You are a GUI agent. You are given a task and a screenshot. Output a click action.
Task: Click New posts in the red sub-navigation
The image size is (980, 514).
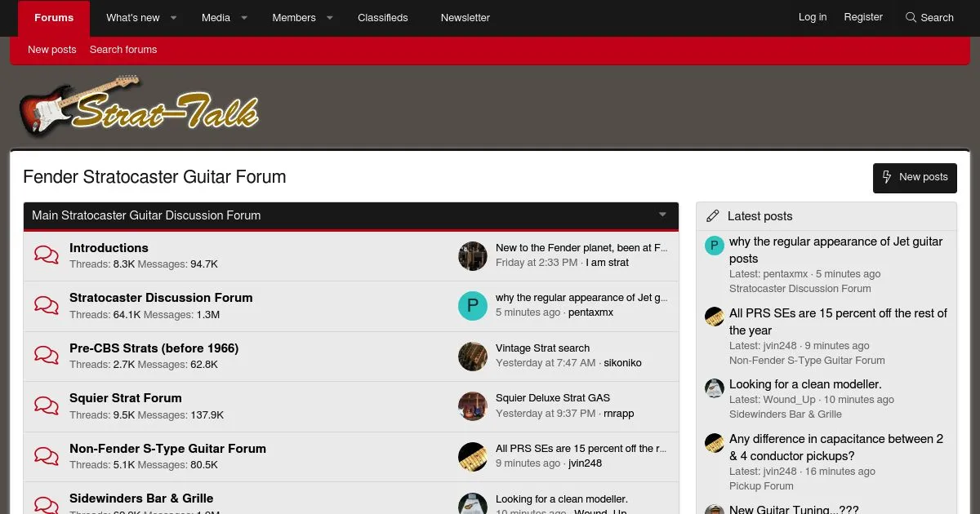(52, 50)
